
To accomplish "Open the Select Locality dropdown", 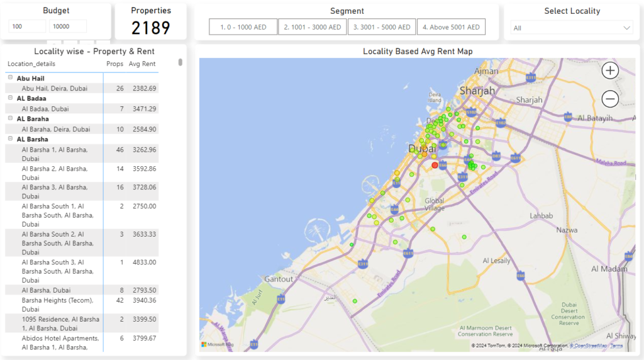I will pos(572,28).
